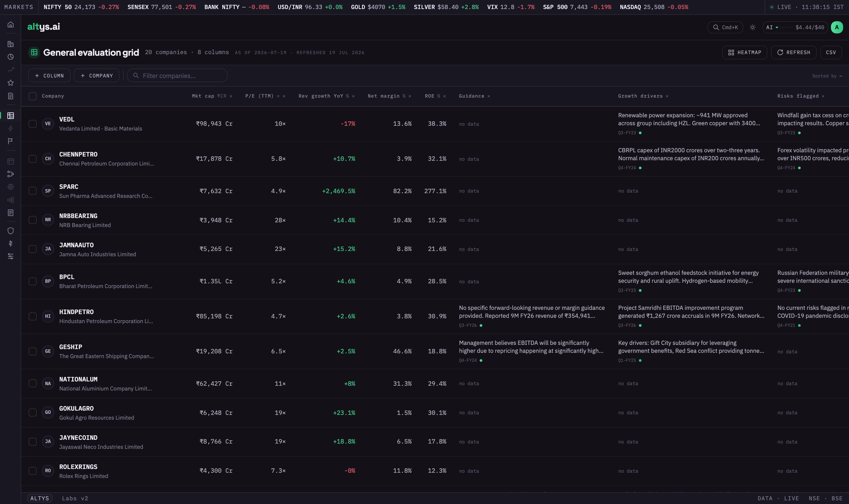
Task: Click BPCL's ₹1.35L Cr market cap
Action: click(x=216, y=281)
